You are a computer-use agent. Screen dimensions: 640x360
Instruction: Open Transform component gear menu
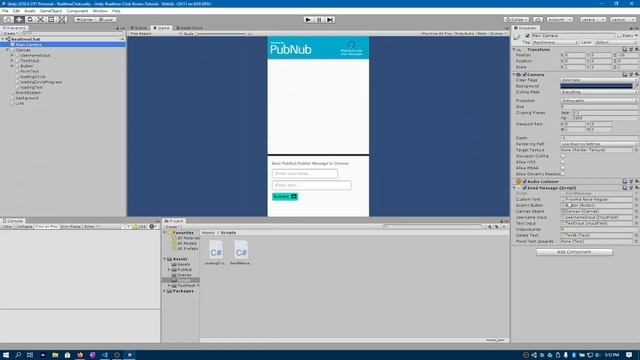[x=636, y=49]
